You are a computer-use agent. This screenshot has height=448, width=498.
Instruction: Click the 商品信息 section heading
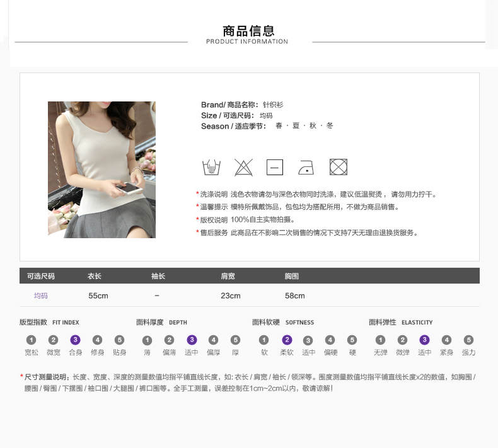[248, 32]
